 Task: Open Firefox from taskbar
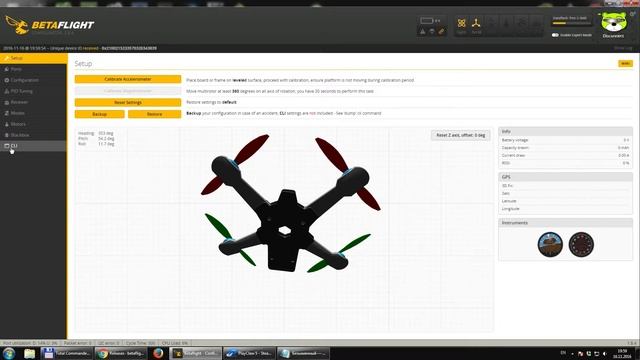coord(158,353)
